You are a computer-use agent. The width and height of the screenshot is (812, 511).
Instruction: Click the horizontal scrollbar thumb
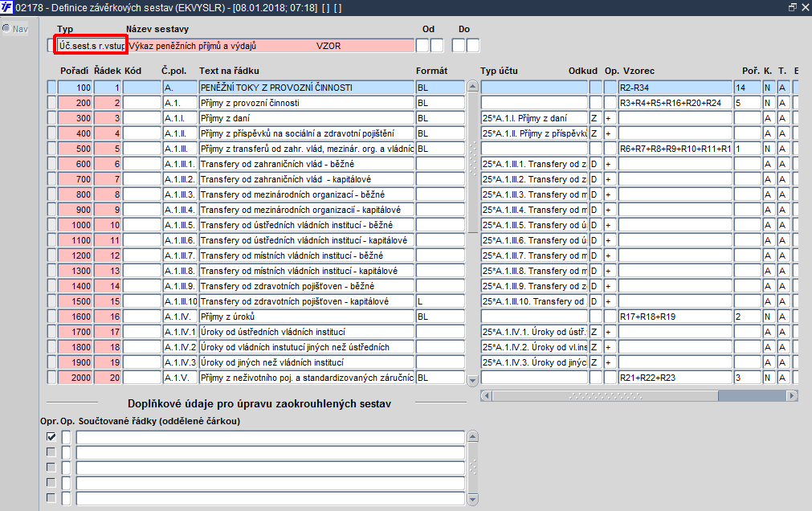[x=606, y=396]
